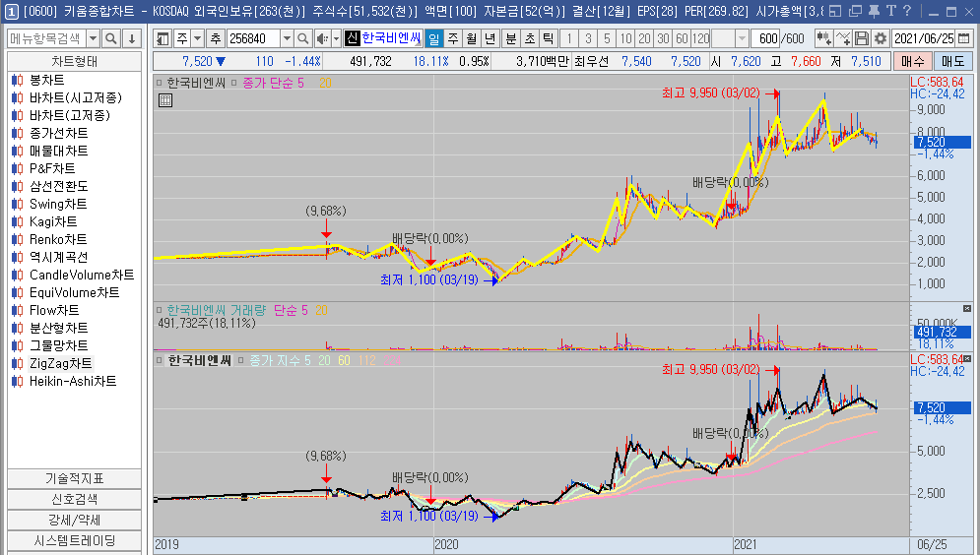Screen dimensions: 980x555
Task: Click upper chart 최저 1,100 (03/19) label
Action: (x=428, y=279)
